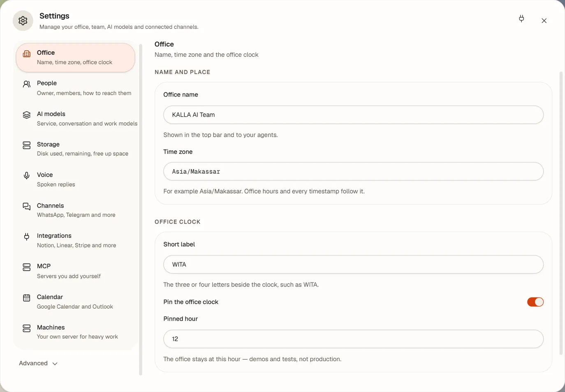Click the 'Pin the office clock' label
565x392 pixels.
(x=191, y=302)
